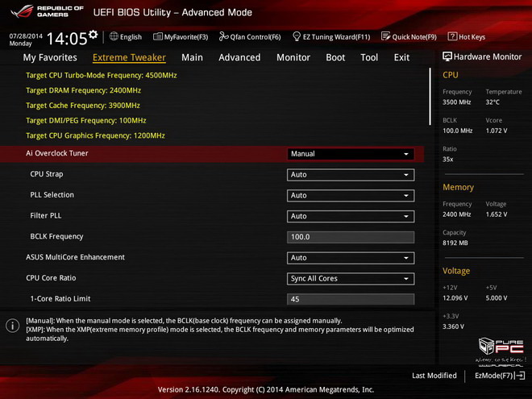The height and width of the screenshot is (399, 532).
Task: Go to the Advanced tab
Action: pyautogui.click(x=239, y=58)
